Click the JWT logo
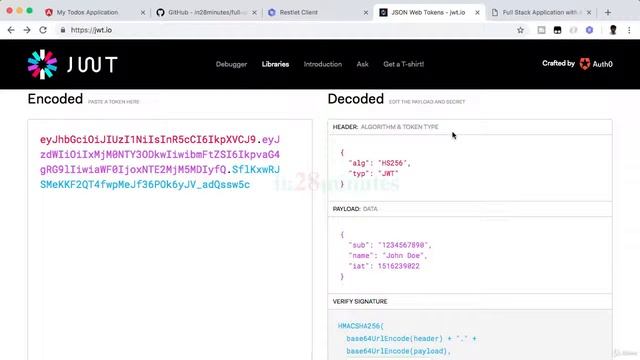This screenshot has height=360, width=640. (73, 64)
